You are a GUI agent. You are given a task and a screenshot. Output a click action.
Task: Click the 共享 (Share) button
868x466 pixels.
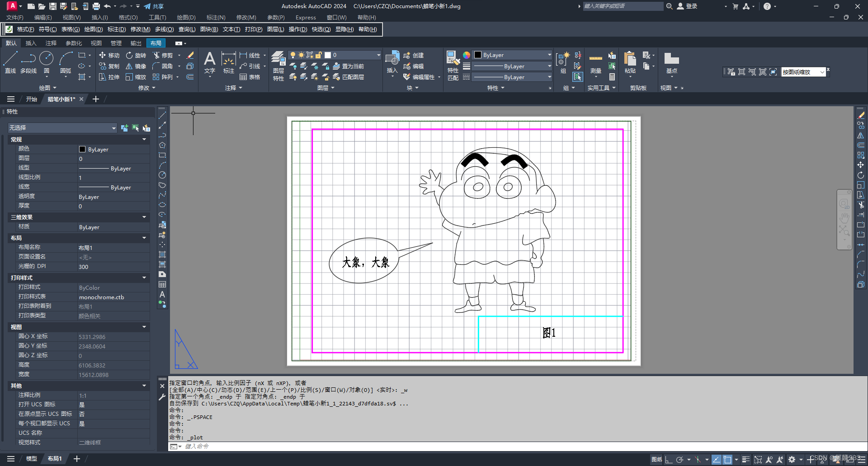pyautogui.click(x=154, y=6)
